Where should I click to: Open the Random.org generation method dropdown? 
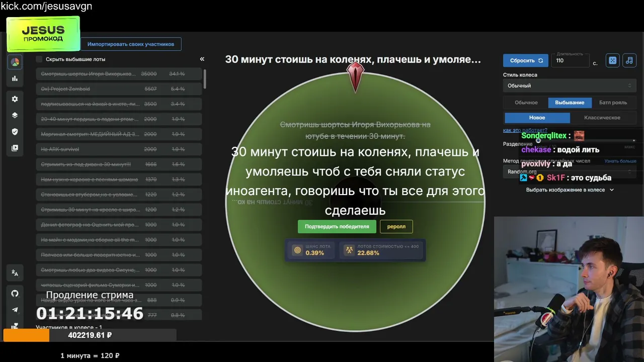point(570,171)
